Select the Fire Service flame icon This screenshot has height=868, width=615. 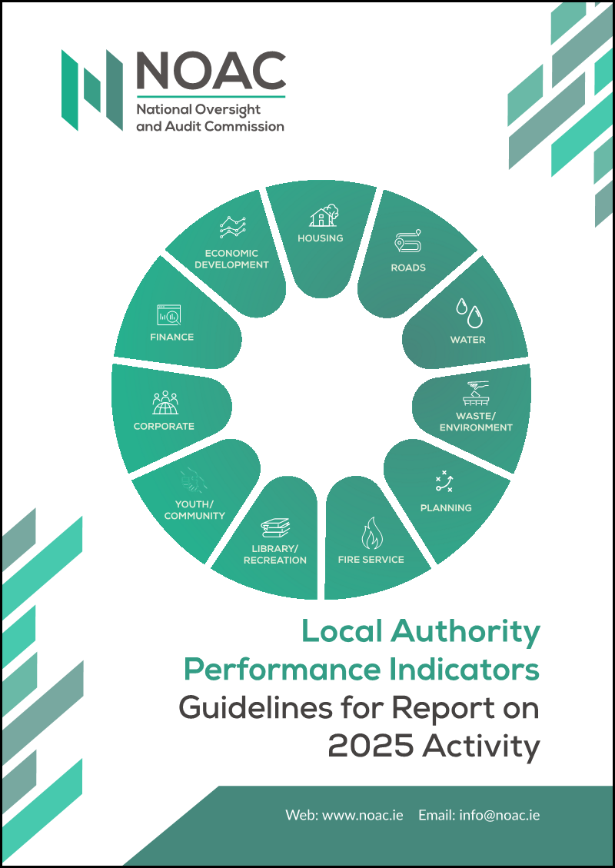click(371, 533)
